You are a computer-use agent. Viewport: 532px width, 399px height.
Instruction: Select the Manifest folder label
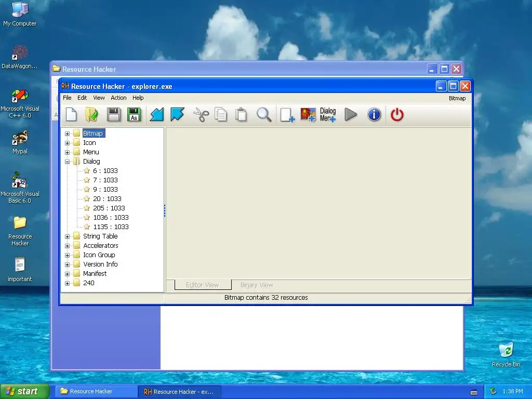point(95,273)
